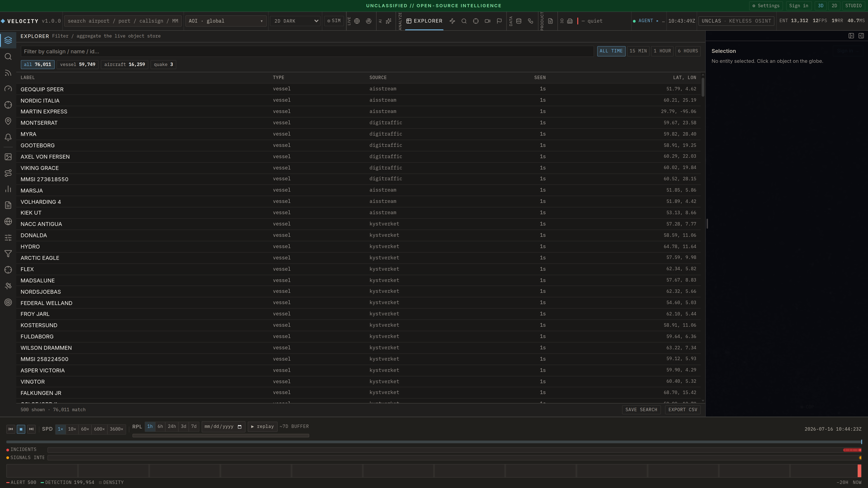
Task: Select the map pin sidebar icon
Action: 8,121
